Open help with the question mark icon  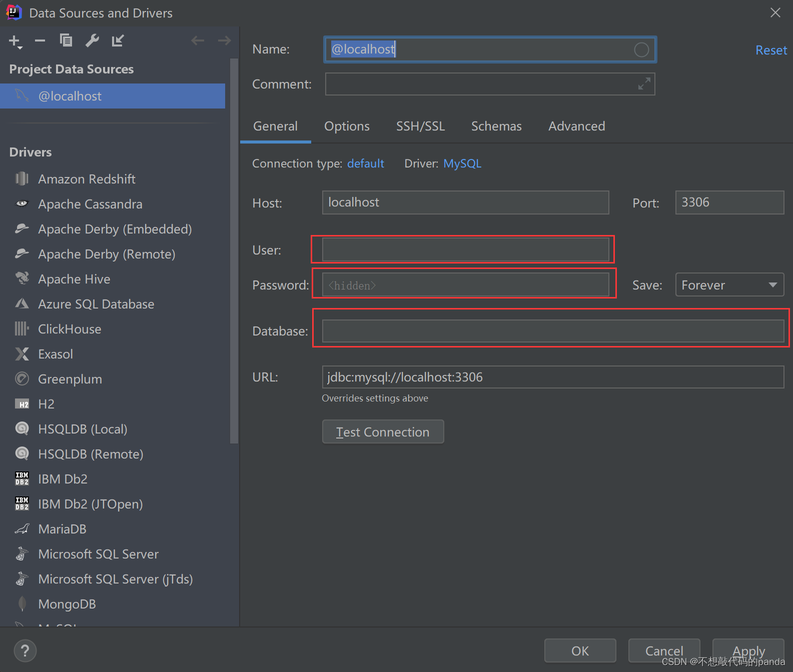click(x=25, y=650)
